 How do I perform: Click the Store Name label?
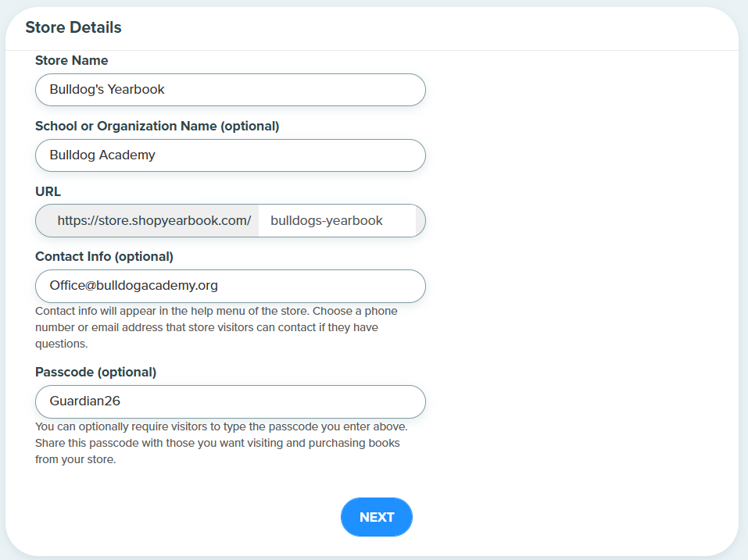72,60
